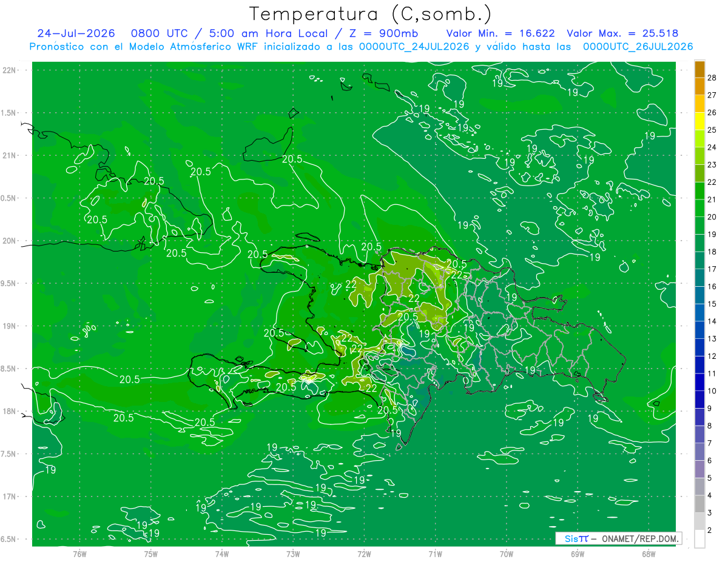Click the longitude axis label "71W"
This screenshot has height=562, width=728.
[435, 554]
